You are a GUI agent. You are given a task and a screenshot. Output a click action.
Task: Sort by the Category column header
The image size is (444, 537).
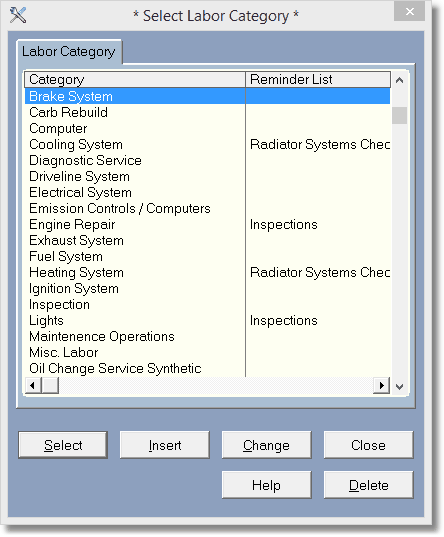coord(135,79)
